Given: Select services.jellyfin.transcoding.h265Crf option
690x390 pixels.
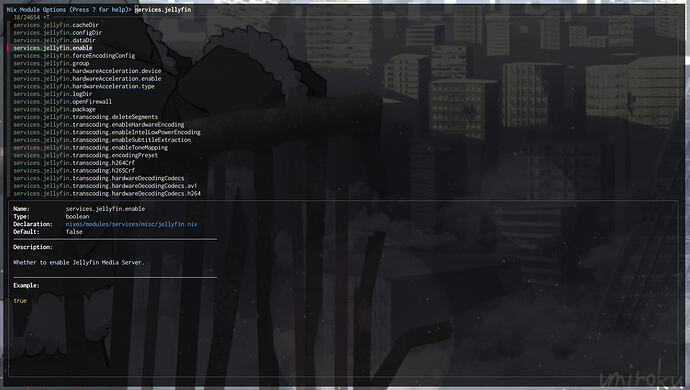Looking at the screenshot, I should point(74,171).
